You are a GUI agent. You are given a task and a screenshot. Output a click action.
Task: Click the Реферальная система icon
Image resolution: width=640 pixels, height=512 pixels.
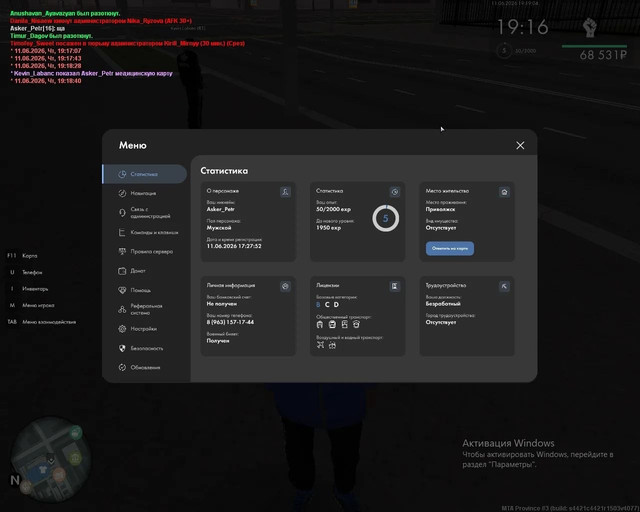122,309
